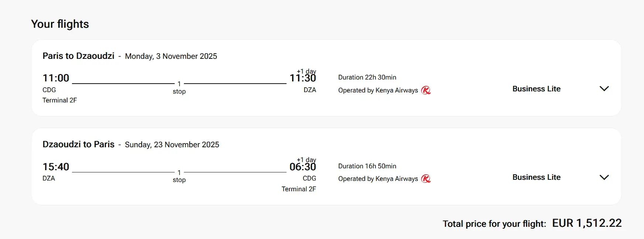This screenshot has width=644, height=239.
Task: Click the Duration 16h 50min text
Action: point(367,166)
